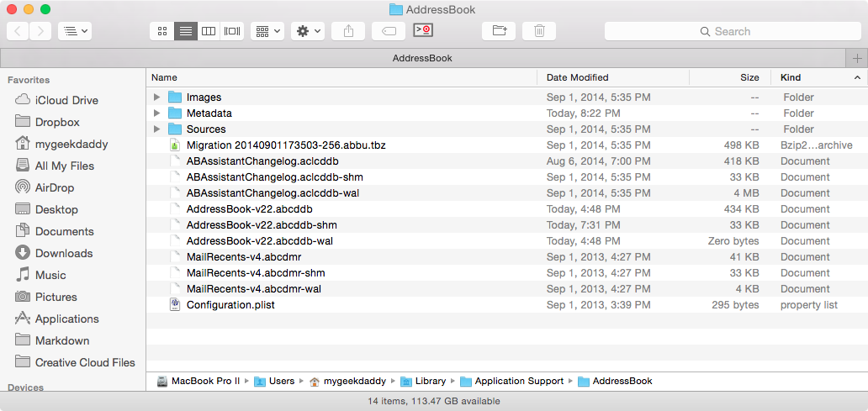Image resolution: width=868 pixels, height=411 pixels.
Task: Click mygeekdaddy in the path bar
Action: [x=349, y=381]
